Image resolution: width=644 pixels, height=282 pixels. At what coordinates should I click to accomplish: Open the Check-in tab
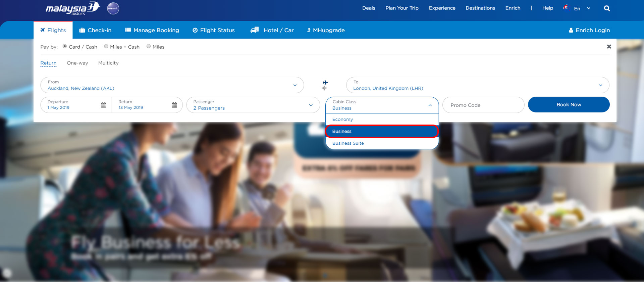tap(95, 30)
